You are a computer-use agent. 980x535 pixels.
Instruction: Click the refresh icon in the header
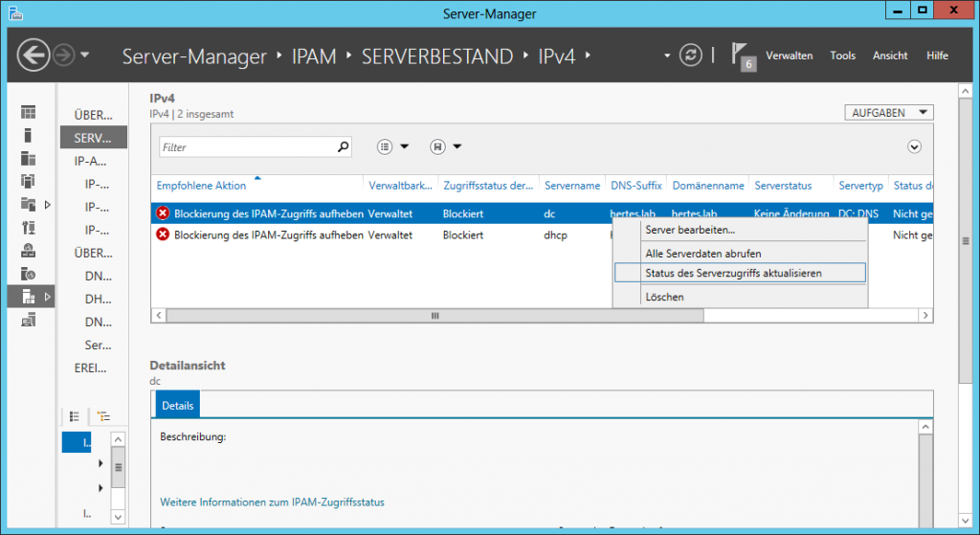click(690, 55)
